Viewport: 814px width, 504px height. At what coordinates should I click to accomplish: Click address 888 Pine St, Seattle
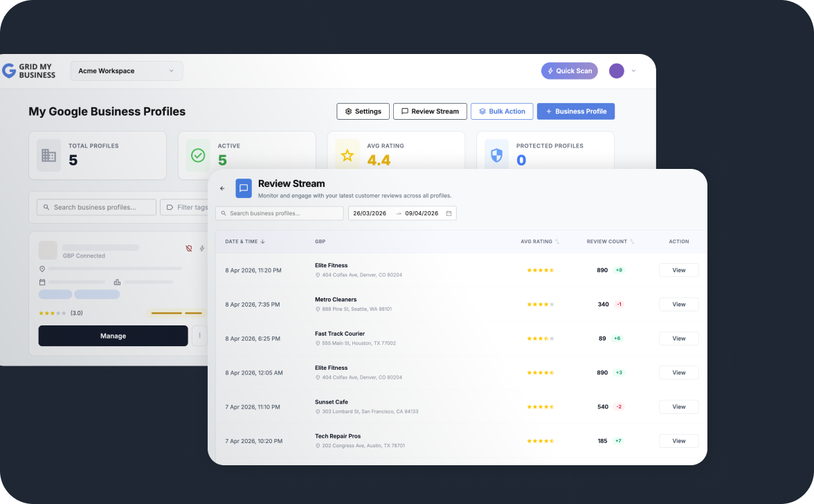coord(356,309)
